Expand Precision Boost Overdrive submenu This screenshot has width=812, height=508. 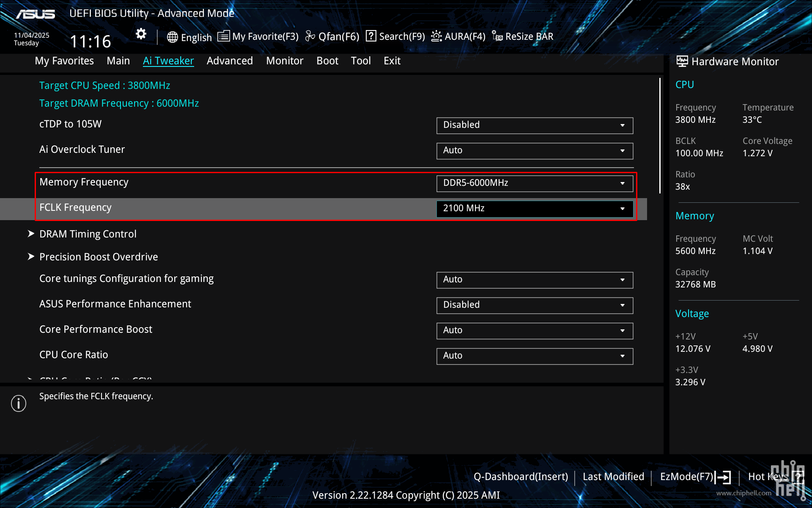point(98,257)
